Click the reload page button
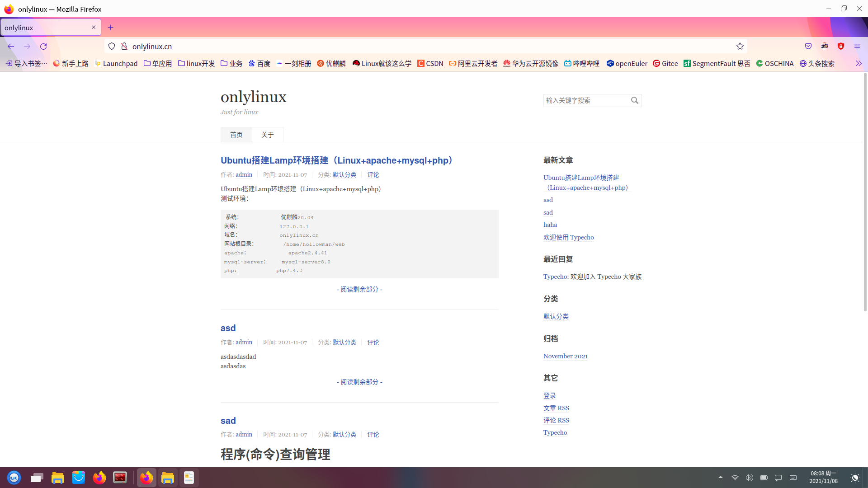 tap(43, 47)
